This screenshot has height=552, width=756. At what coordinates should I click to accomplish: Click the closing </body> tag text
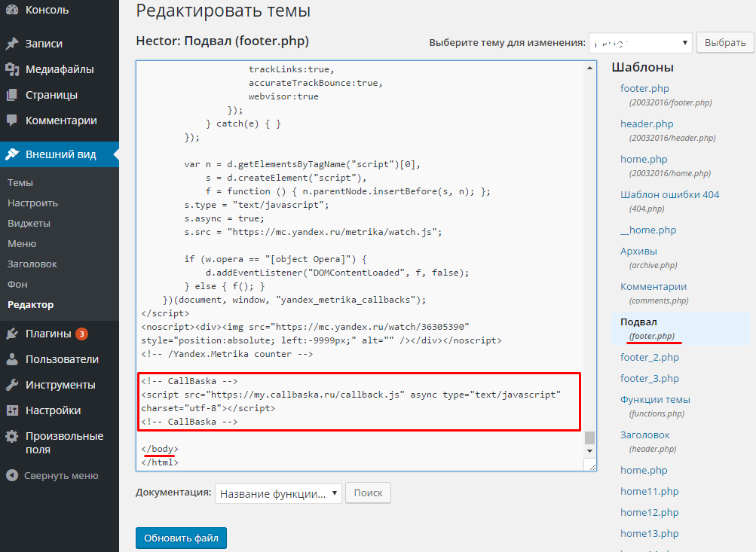pos(160,448)
